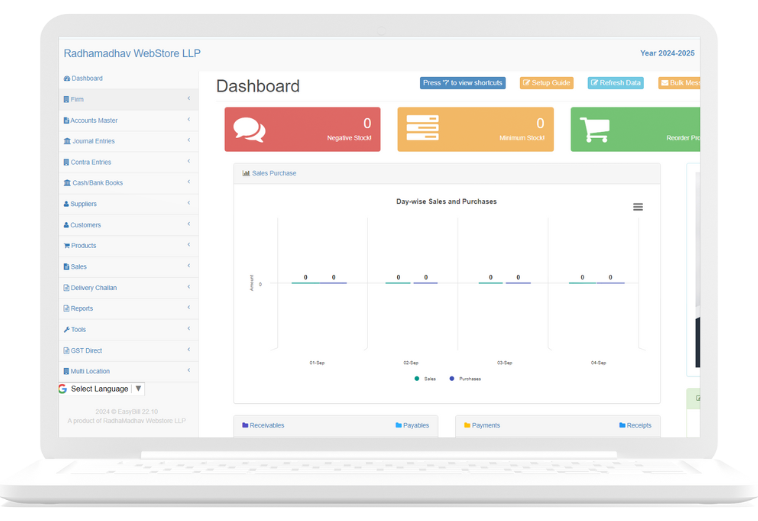Expand the Products chevron
This screenshot has height=521, width=758.
point(189,245)
